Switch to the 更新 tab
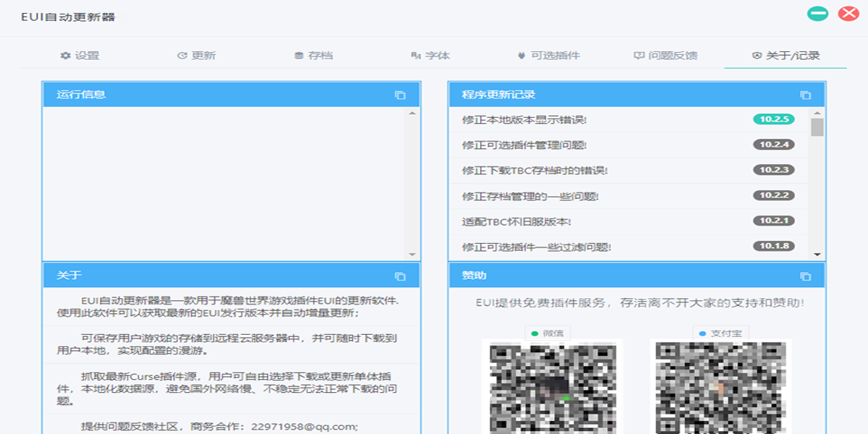The width and height of the screenshot is (868, 434). point(197,55)
